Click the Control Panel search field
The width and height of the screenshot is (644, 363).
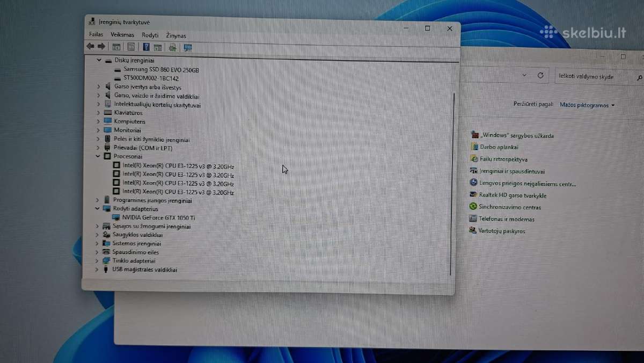tap(596, 77)
